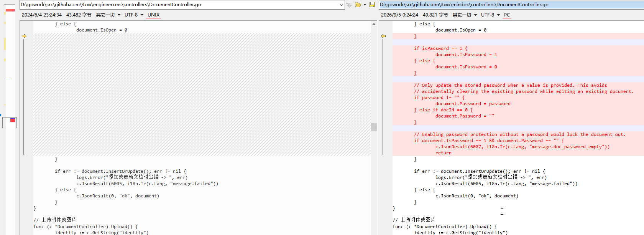This screenshot has width=644, height=235.
Task: Expand the left file path history dropdown
Action: [x=341, y=5]
